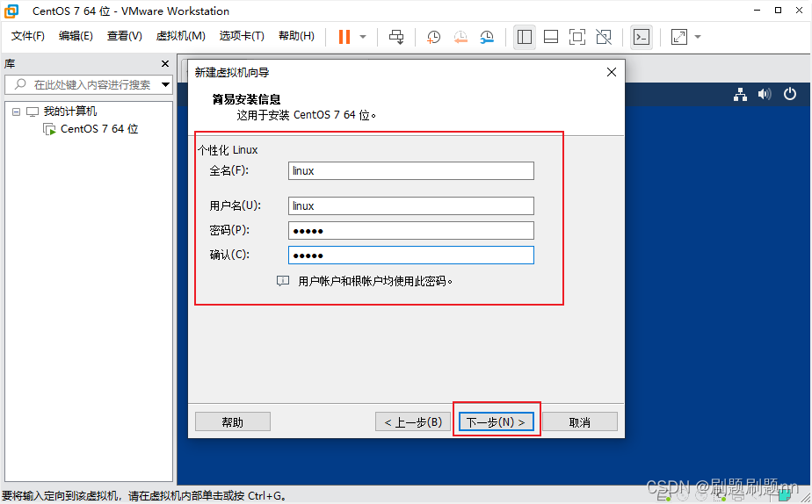Click the 个性化 Linux group label
Screen dimensions: 812x504
228,150
